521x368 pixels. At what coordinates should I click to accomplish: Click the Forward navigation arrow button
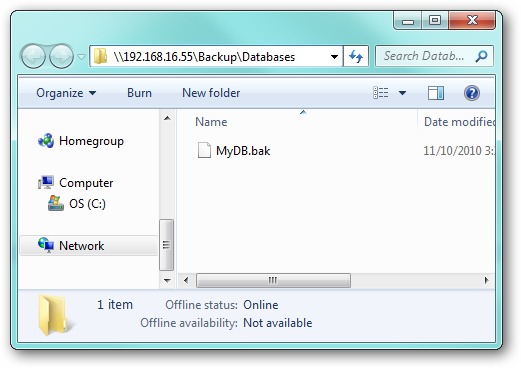click(61, 56)
